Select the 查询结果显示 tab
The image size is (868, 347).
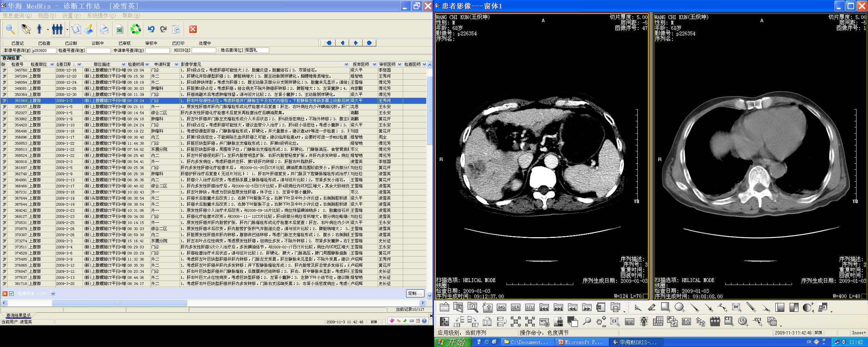19,315
